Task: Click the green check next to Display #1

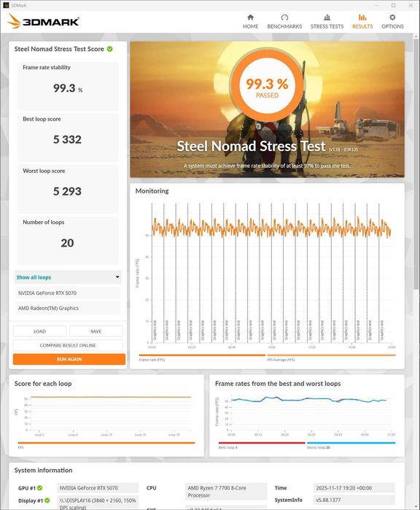Action: [x=47, y=501]
